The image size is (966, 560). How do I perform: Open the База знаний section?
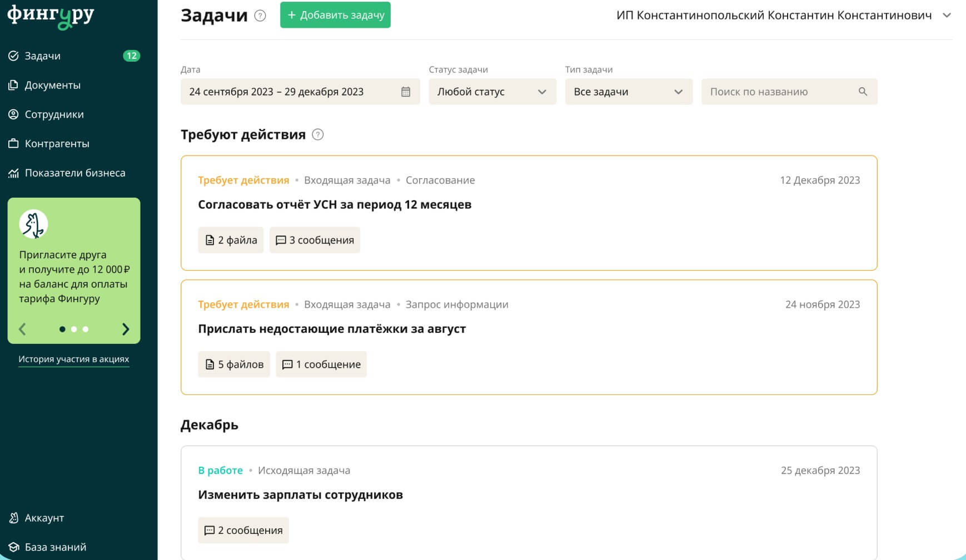pyautogui.click(x=55, y=547)
